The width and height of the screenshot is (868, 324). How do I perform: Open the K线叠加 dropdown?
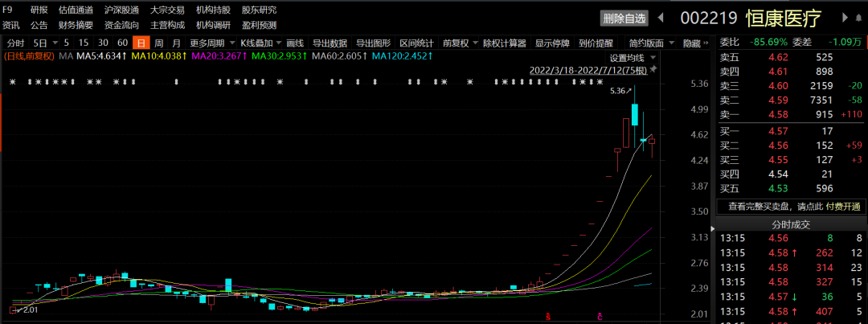(260, 43)
